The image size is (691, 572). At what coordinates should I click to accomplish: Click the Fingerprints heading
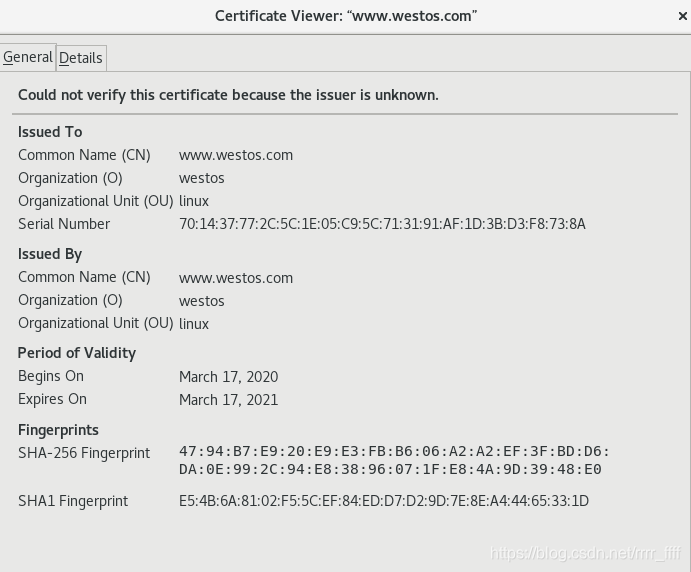(x=58, y=430)
